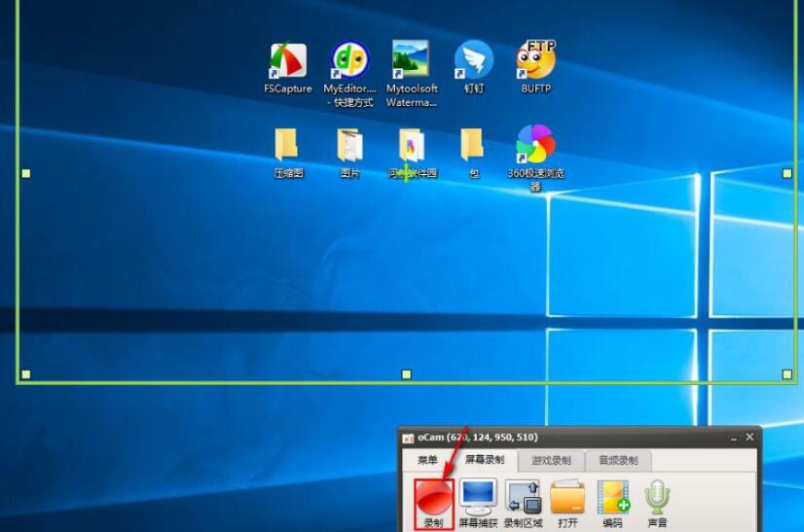Open the 菜单 tab in oCam
This screenshot has height=532, width=804.
(427, 460)
